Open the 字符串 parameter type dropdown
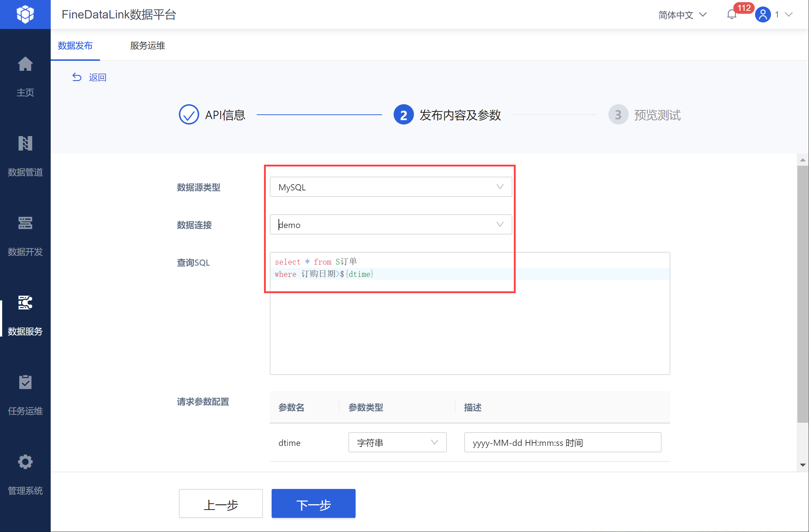 coord(397,443)
